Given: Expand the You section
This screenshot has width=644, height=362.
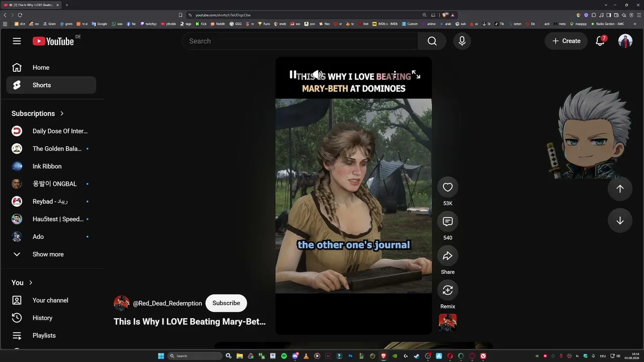Looking at the screenshot, I should pyautogui.click(x=22, y=283).
